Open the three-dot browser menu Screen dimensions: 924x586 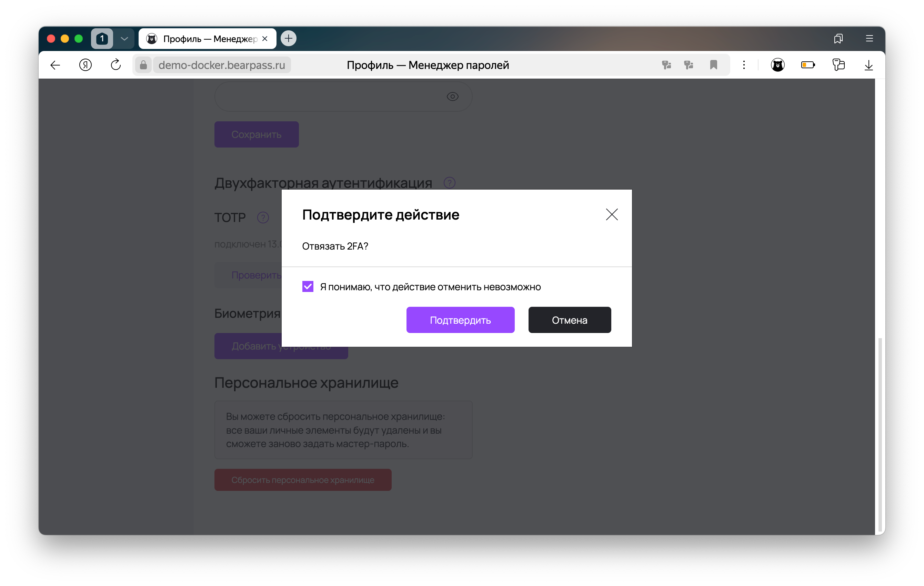pos(744,65)
